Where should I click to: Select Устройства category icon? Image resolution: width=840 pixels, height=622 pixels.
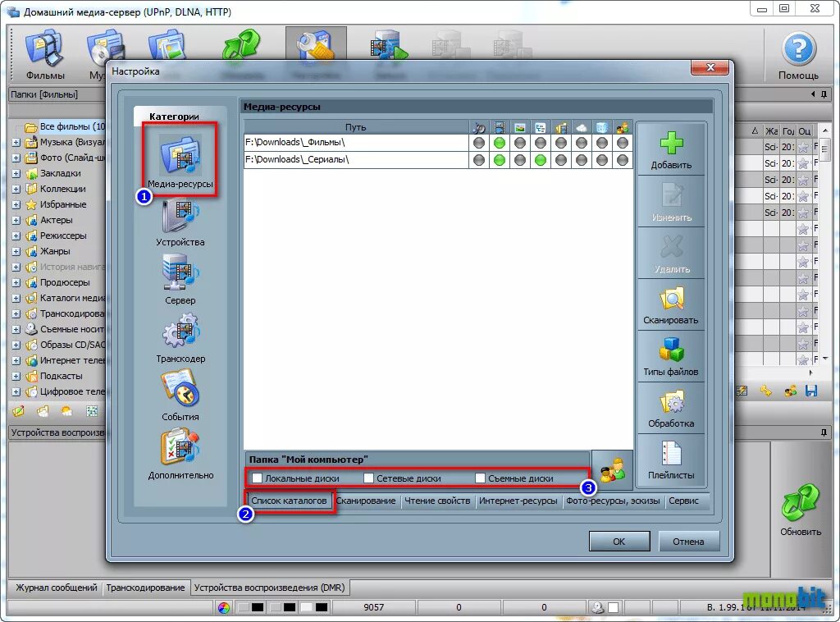pos(180,222)
